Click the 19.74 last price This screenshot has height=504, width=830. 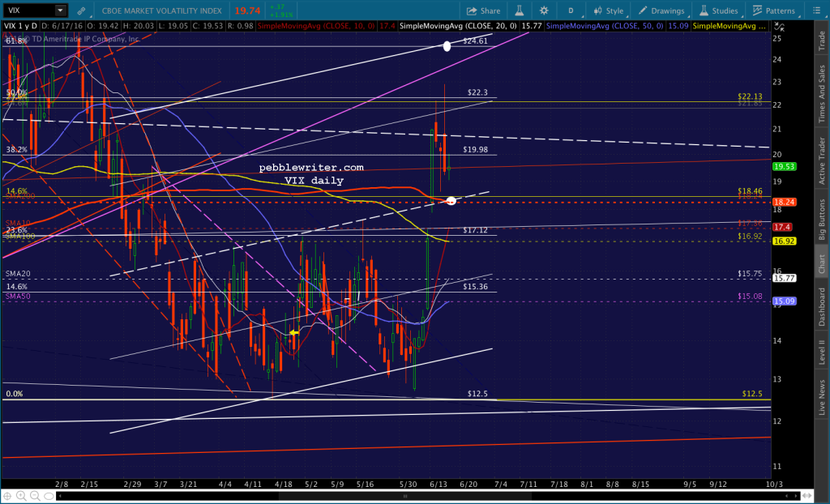coord(247,11)
